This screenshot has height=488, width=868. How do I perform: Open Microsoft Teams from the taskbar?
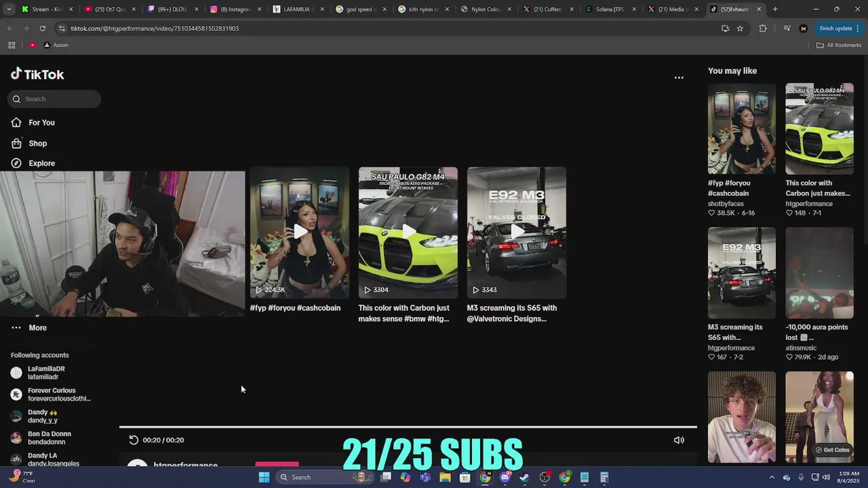425,477
